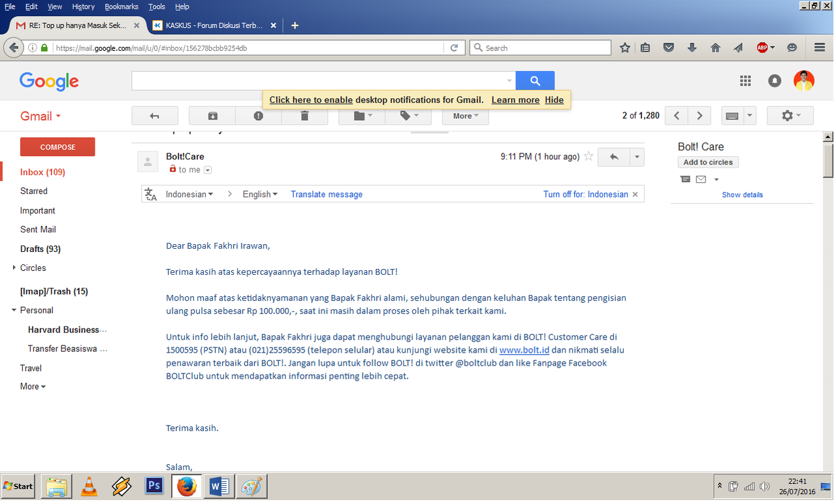Viewport: 836px width, 504px height.
Task: Hide the desktop notifications banner
Action: coord(554,100)
